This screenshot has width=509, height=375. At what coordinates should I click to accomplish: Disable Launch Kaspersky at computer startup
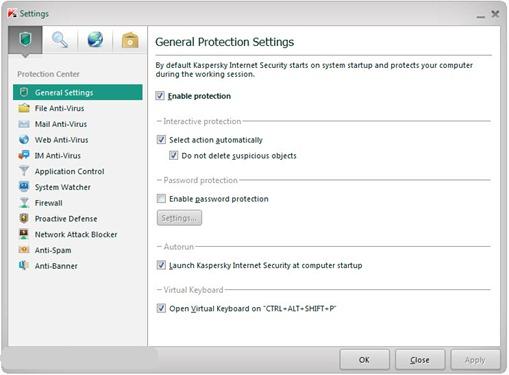coord(161,265)
